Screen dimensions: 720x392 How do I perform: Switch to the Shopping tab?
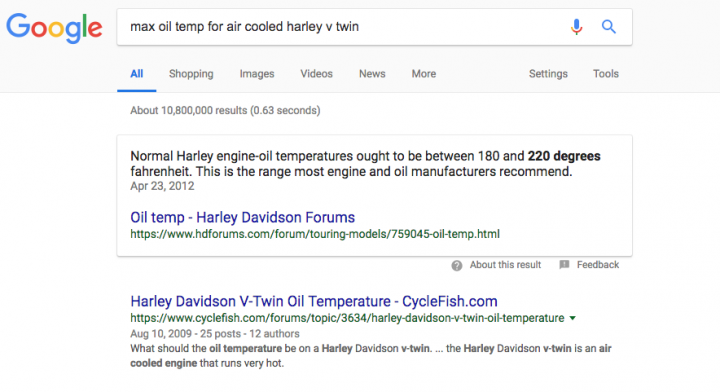coord(191,73)
